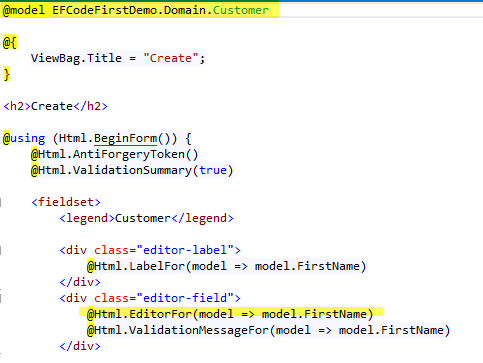Click Customer text inside legend
483x363 pixels.
tap(143, 218)
